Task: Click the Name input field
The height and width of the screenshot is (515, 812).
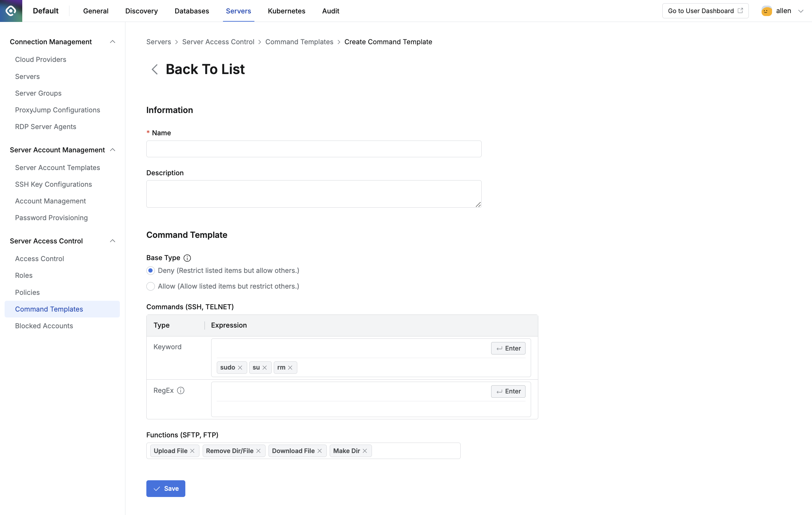Action: 314,149
